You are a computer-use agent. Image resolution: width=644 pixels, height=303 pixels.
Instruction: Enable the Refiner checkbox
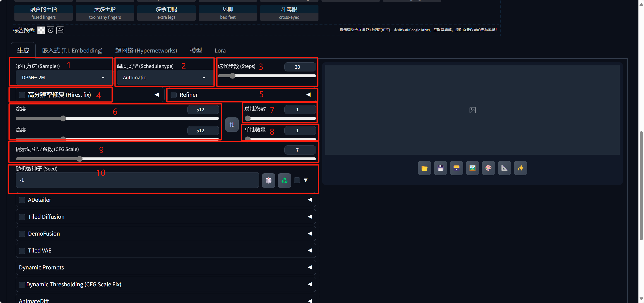point(174,95)
